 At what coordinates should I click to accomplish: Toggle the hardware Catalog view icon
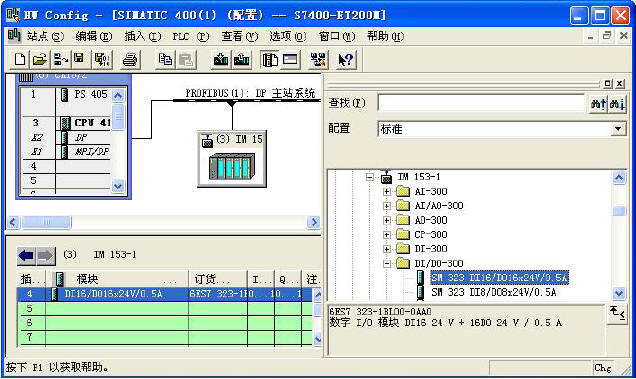[270, 60]
